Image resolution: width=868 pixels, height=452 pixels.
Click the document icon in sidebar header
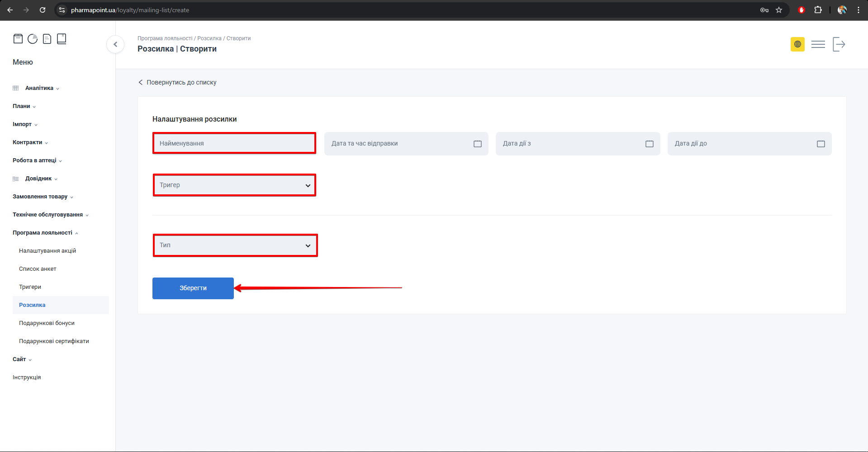pos(47,39)
